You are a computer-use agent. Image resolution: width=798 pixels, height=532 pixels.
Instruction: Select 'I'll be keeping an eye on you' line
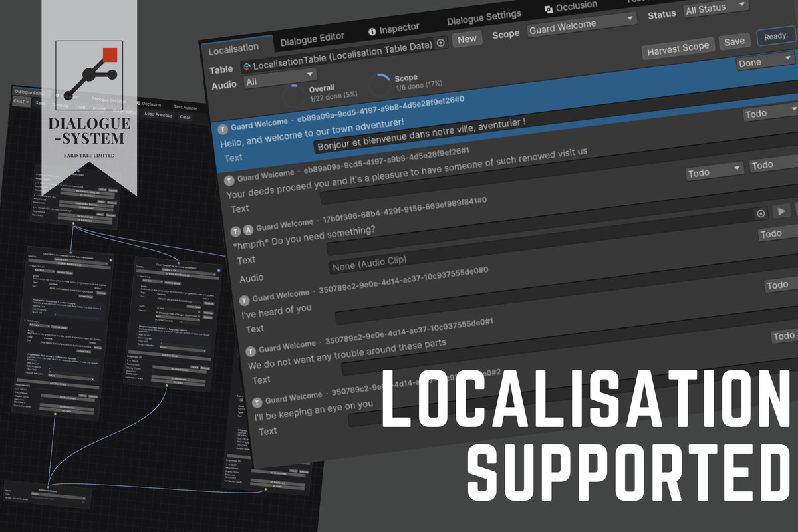(x=314, y=412)
